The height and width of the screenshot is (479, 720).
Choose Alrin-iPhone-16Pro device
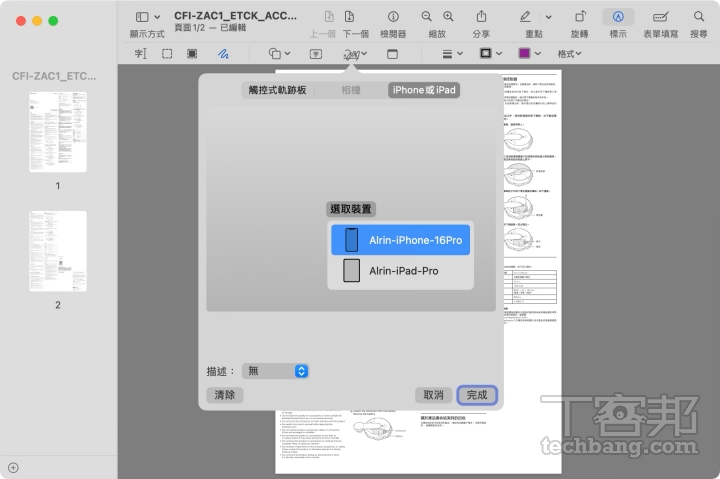(x=400, y=240)
